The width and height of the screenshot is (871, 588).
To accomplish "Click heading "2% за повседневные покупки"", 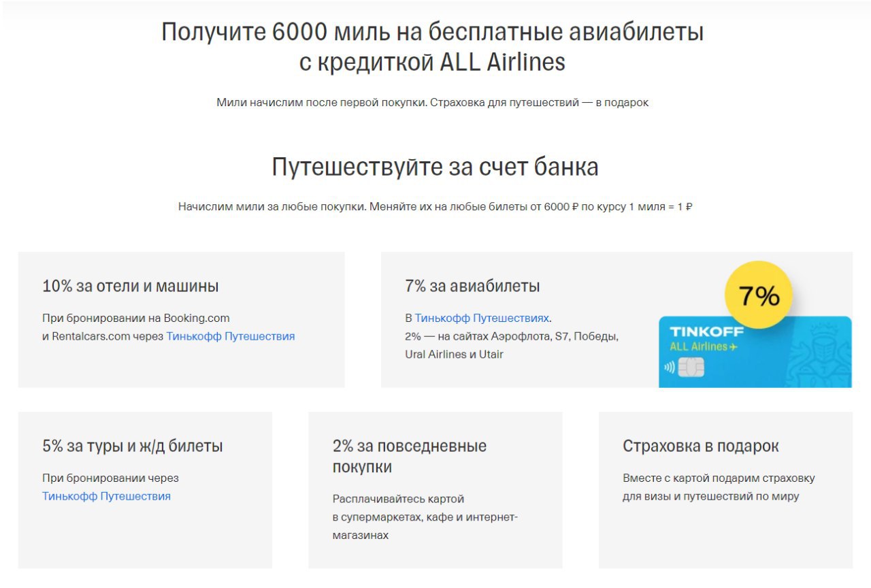I will click(410, 457).
